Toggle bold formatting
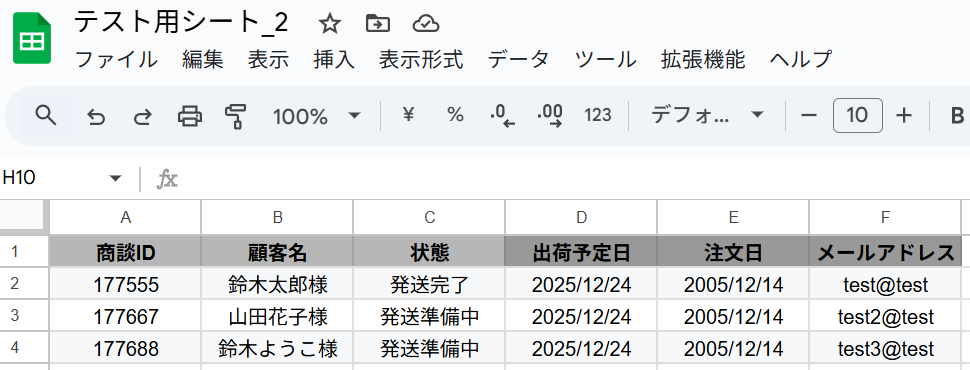 [957, 116]
